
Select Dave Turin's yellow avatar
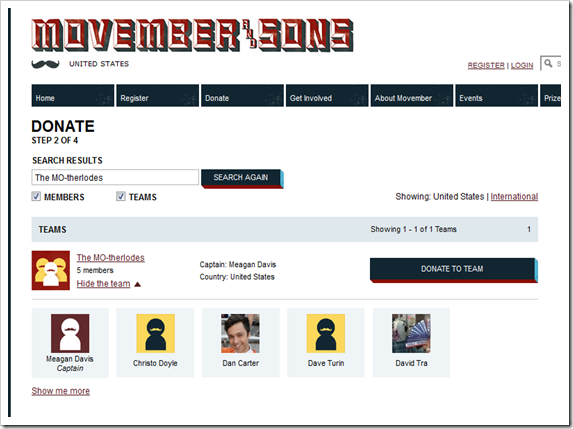tap(326, 333)
